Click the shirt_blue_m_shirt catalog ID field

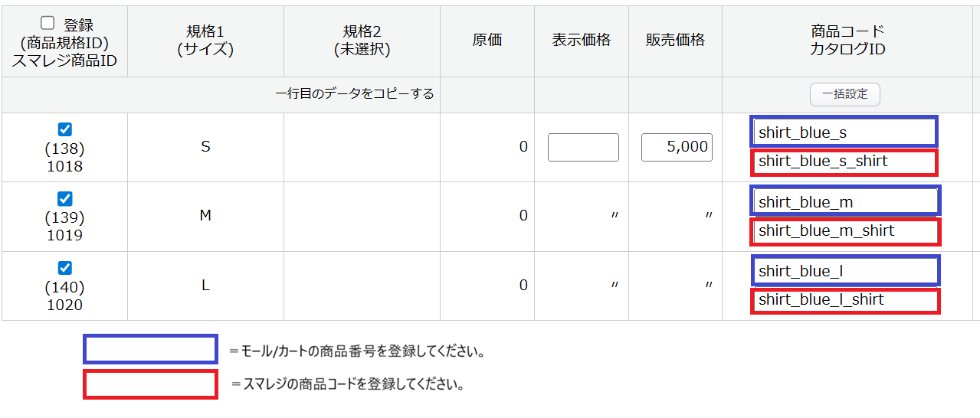pyautogui.click(x=845, y=231)
